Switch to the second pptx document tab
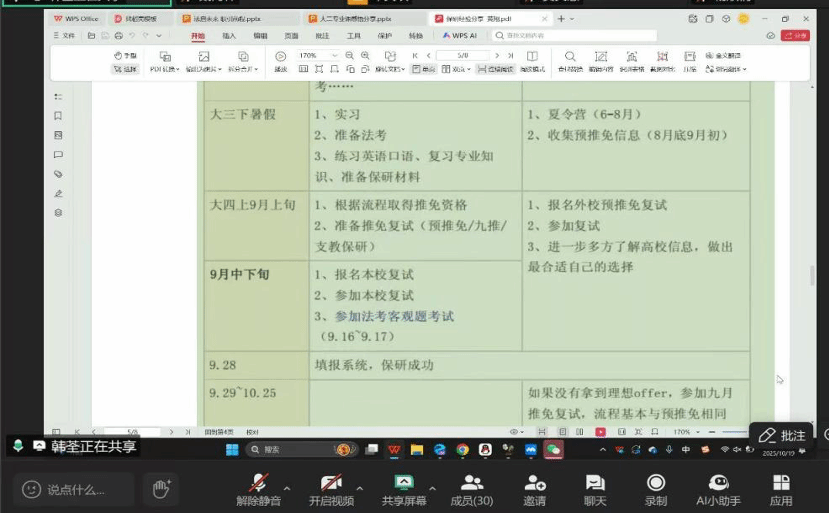Screen dimensions: 830x514 [356, 19]
